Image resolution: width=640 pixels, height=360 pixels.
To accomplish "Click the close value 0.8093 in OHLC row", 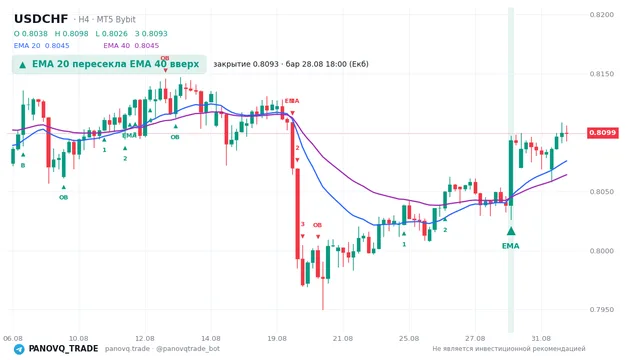I will click(x=151, y=33).
